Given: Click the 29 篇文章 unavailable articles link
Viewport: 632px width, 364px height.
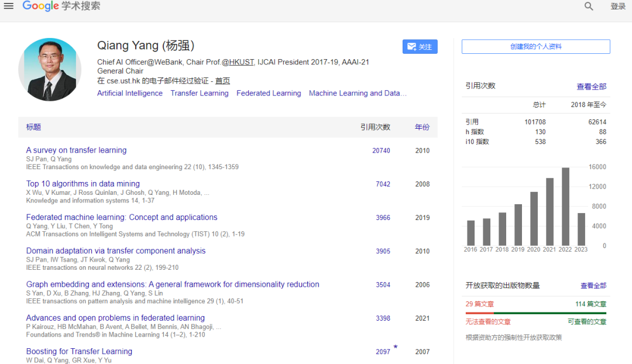Looking at the screenshot, I should point(480,304).
